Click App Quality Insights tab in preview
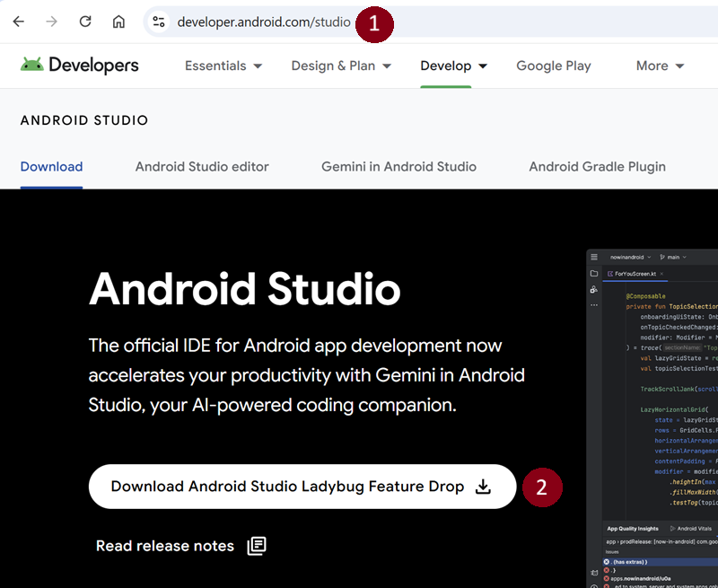Image resolution: width=718 pixels, height=588 pixels. coord(633,529)
